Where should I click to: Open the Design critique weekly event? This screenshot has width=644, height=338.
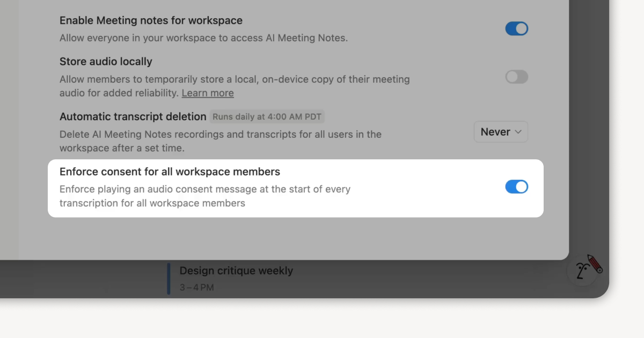pos(236,271)
